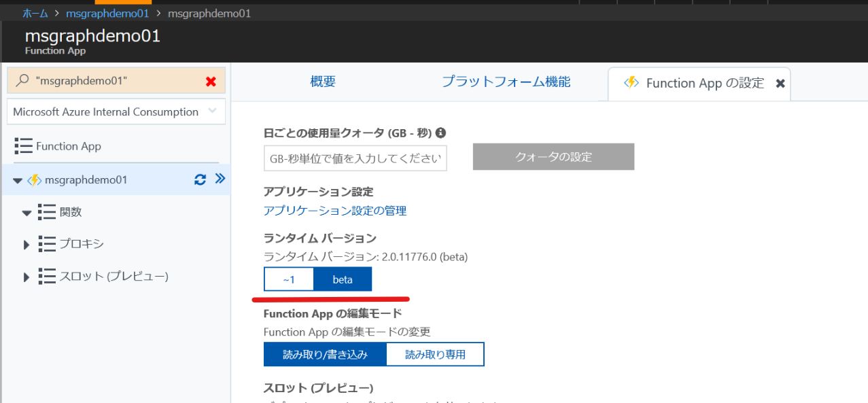Viewport: 868px width, 403px height.
Task: Click the info icon beside 日ごとの使用量クォータ
Action: [x=440, y=133]
